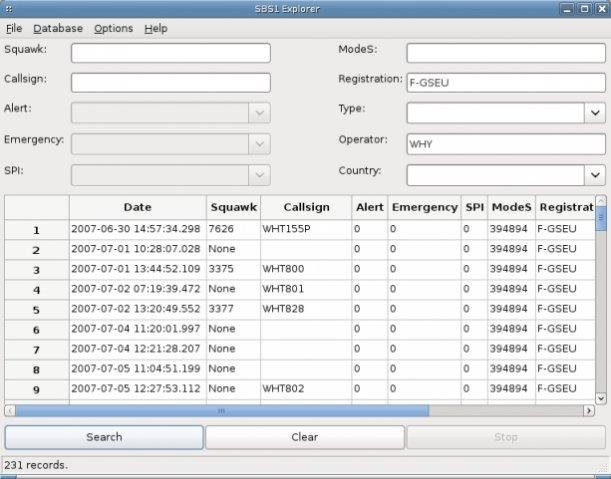Select row header 6
The height and width of the screenshot is (479, 611).
click(37, 330)
